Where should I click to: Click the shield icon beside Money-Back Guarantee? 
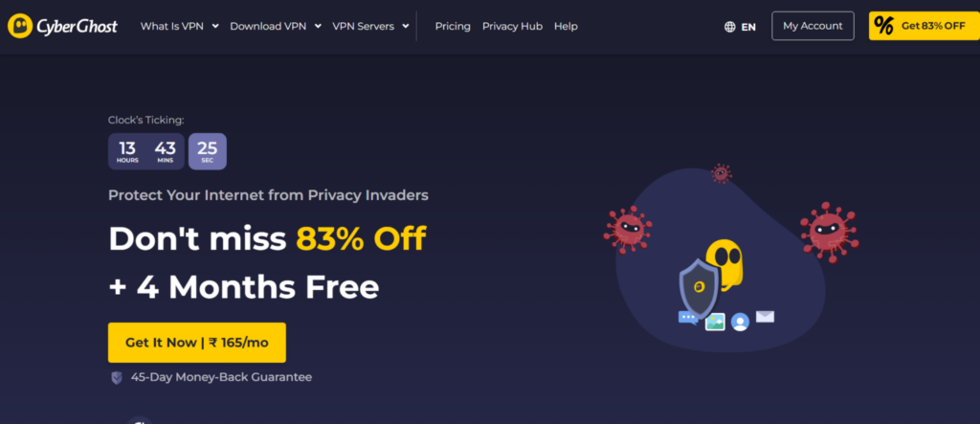(x=116, y=378)
